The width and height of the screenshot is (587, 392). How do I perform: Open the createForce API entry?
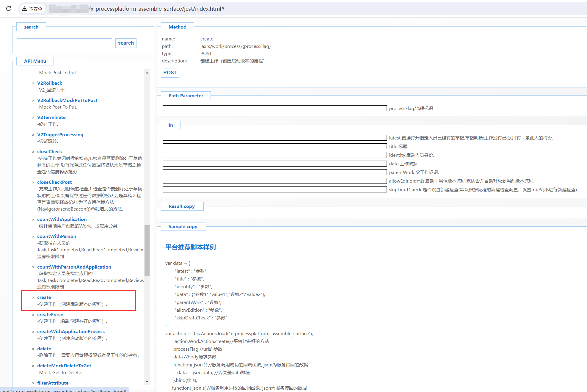pyautogui.click(x=50, y=314)
